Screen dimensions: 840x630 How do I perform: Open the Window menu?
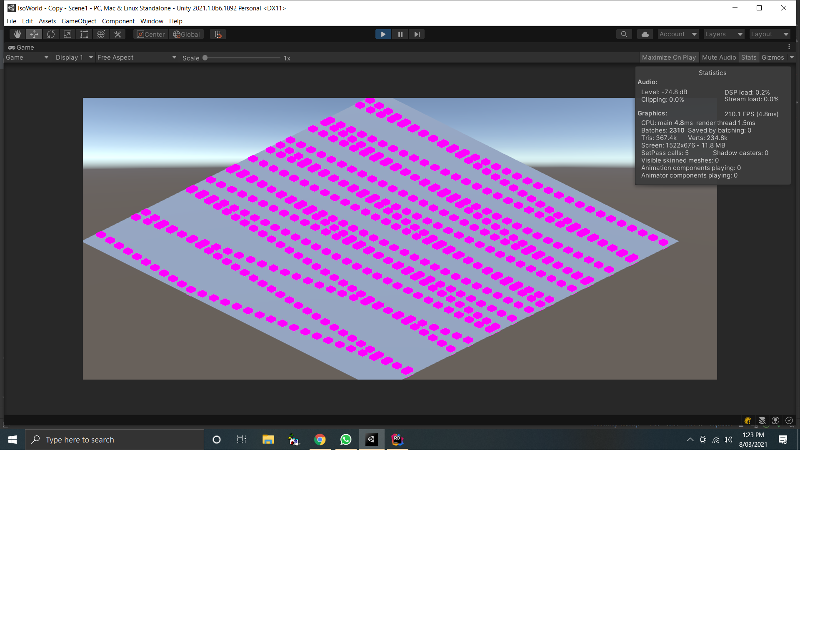coord(152,21)
